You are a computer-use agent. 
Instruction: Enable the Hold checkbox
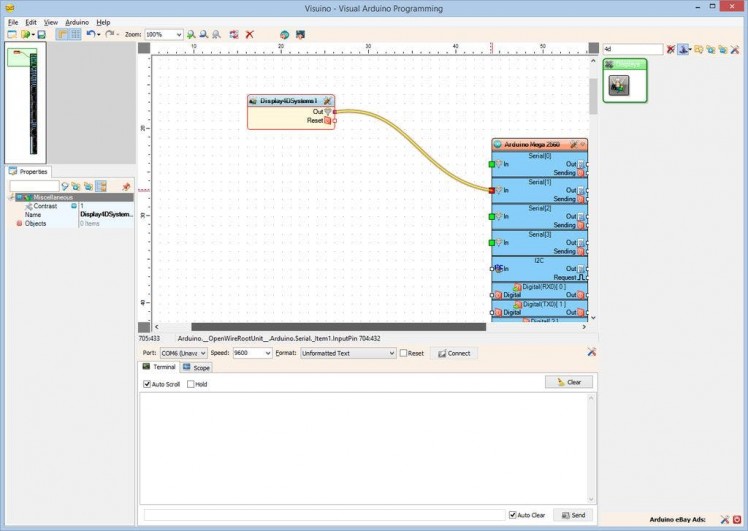pyautogui.click(x=190, y=384)
